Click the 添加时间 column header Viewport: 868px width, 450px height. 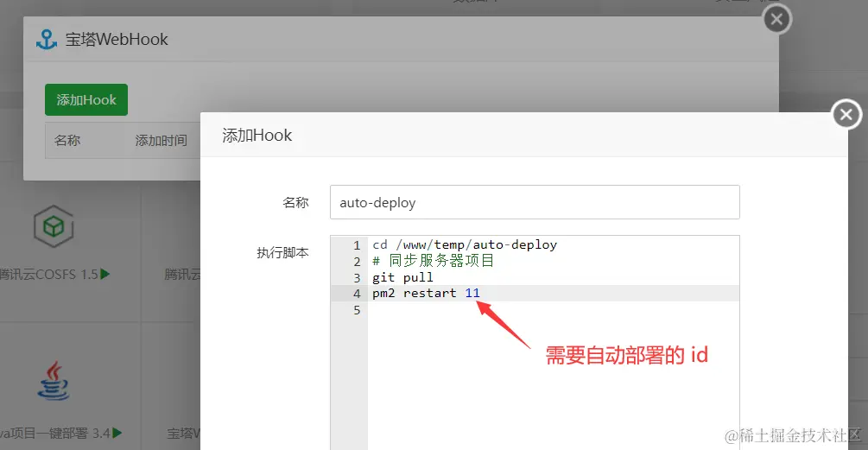(161, 141)
